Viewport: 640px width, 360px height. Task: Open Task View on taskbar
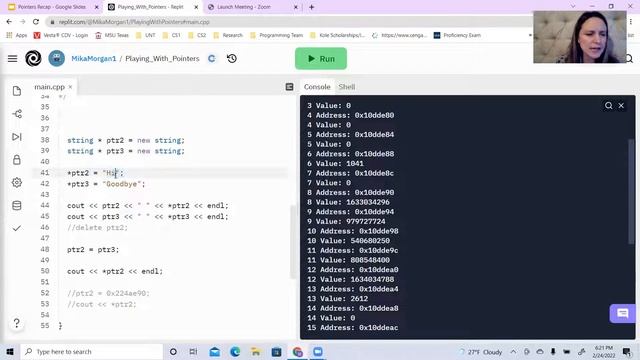pyautogui.click(x=193, y=352)
